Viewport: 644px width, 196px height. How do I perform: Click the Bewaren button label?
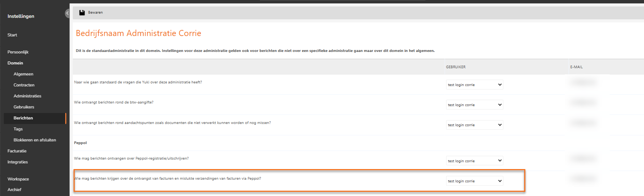[x=96, y=13]
